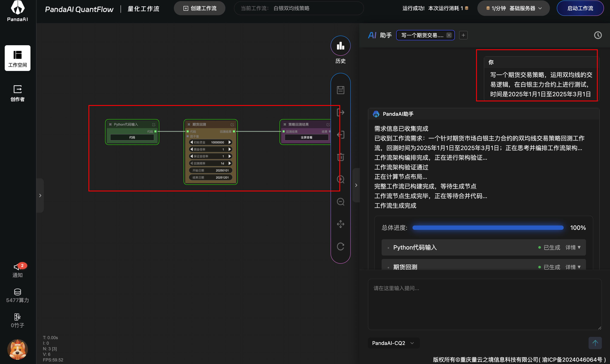Viewport: 610px width, 364px height.
Task: Click the 运行成功 status message
Action: tap(413, 8)
